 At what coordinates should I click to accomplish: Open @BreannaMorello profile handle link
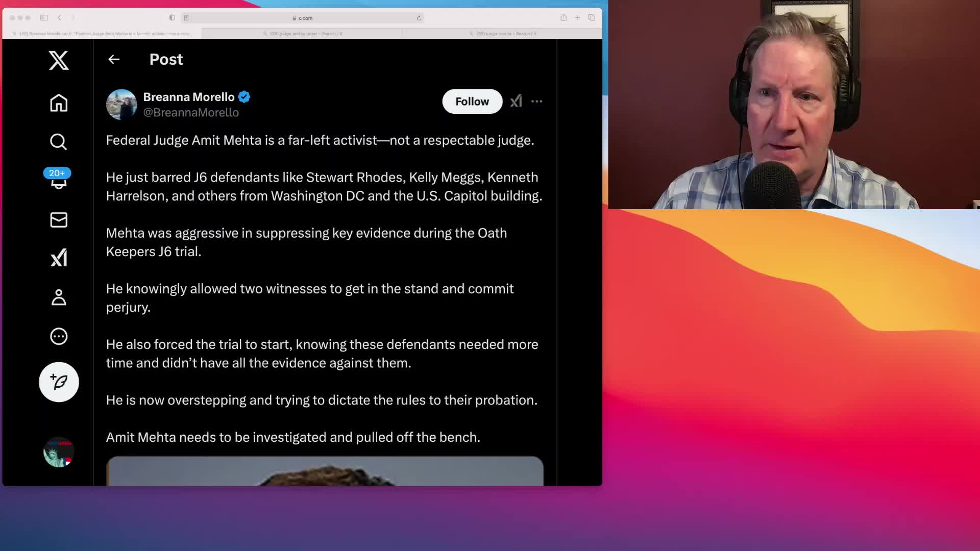click(191, 113)
